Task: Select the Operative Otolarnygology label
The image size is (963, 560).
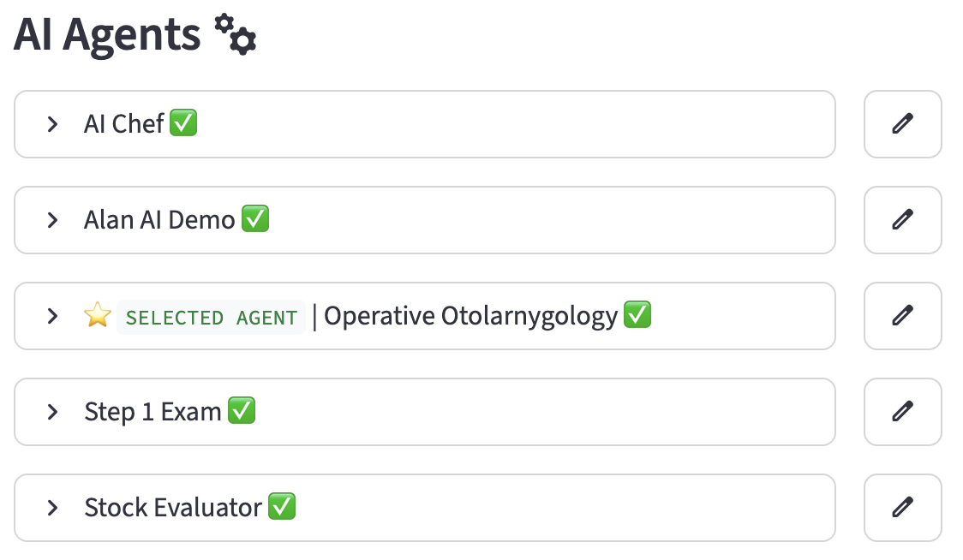Action: point(470,316)
